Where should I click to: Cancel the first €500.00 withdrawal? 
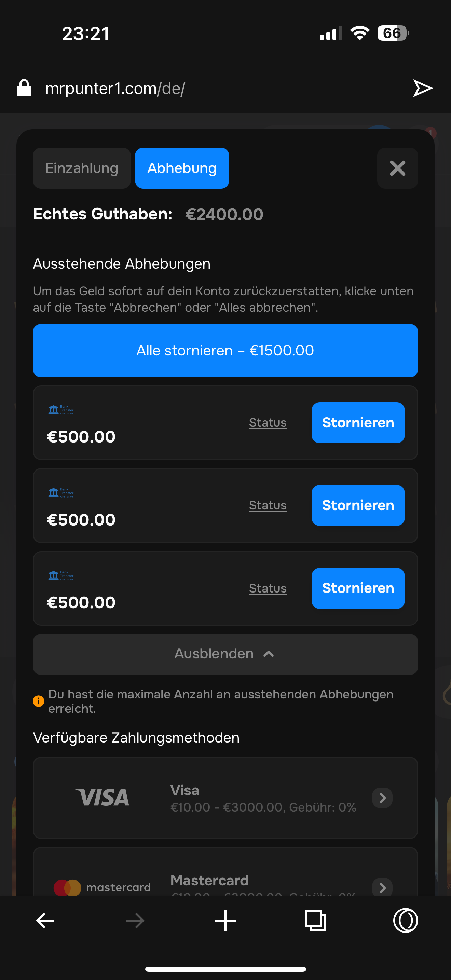358,423
